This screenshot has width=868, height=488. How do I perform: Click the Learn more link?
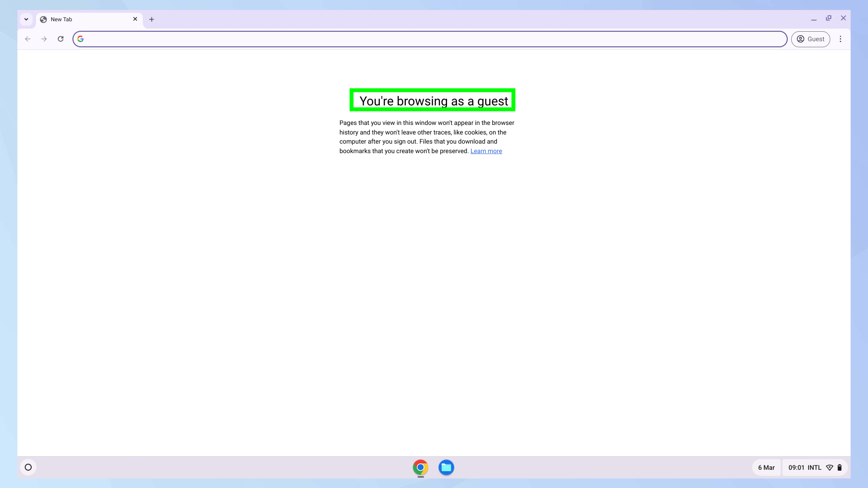486,151
